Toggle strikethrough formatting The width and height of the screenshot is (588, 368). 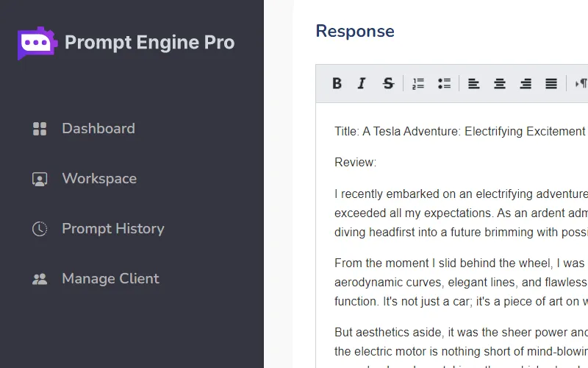388,84
